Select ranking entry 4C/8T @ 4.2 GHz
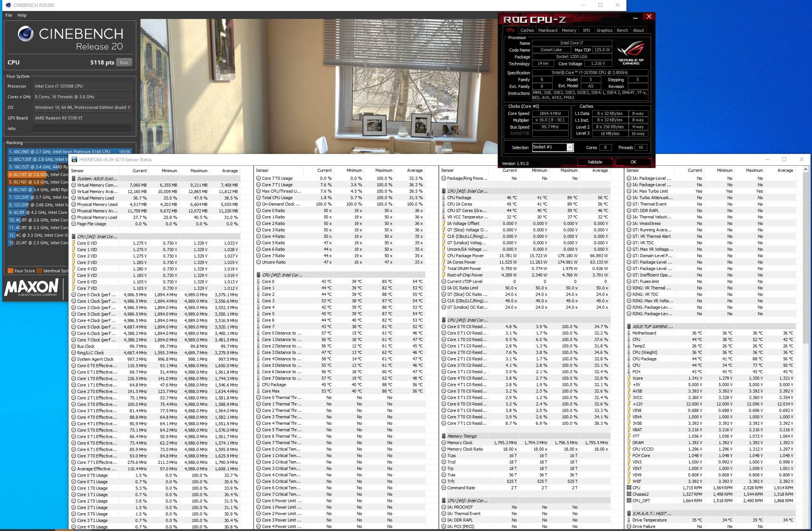This screenshot has height=531, width=812. (x=38, y=212)
